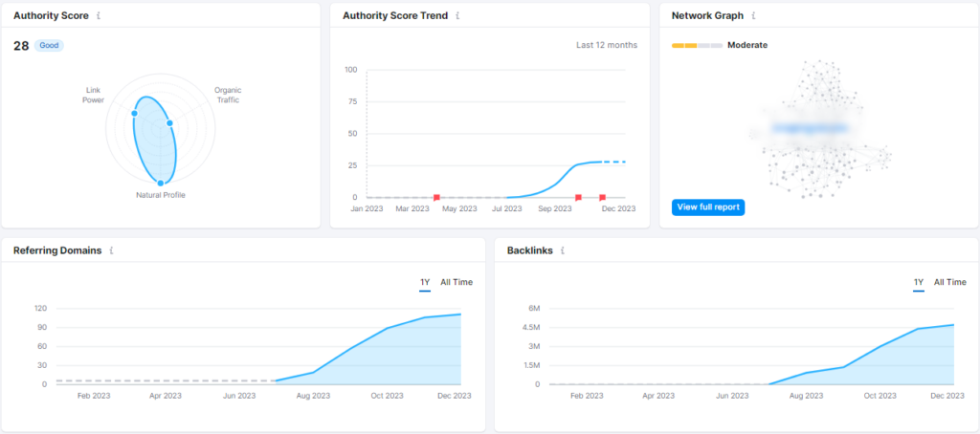
Task: Click the network graph visualization thumbnail
Action: pos(819,129)
